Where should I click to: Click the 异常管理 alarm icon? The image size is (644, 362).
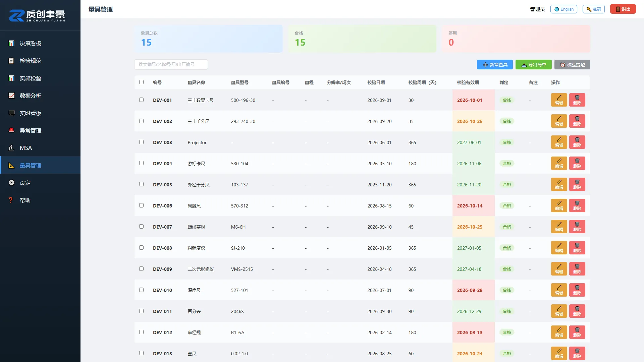click(11, 130)
